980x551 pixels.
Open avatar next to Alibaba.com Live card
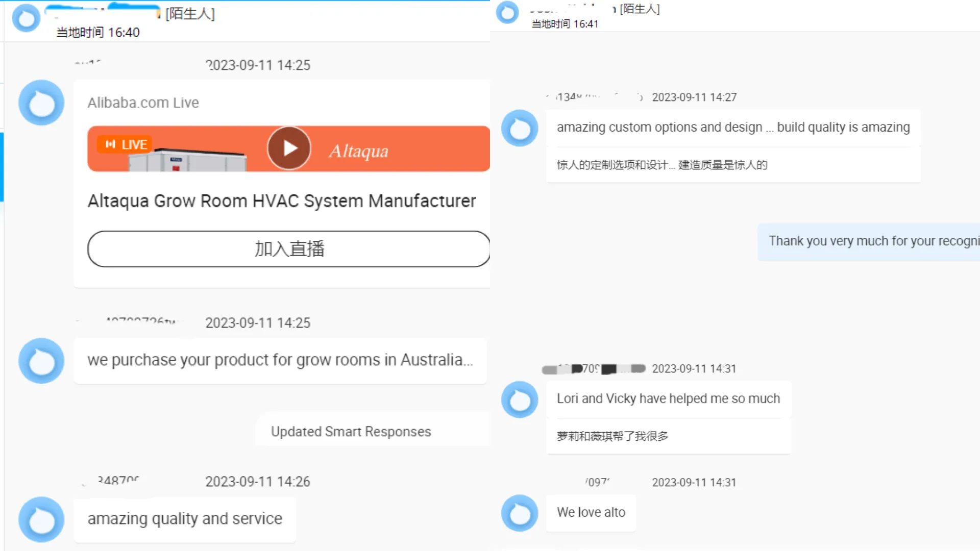(x=41, y=103)
